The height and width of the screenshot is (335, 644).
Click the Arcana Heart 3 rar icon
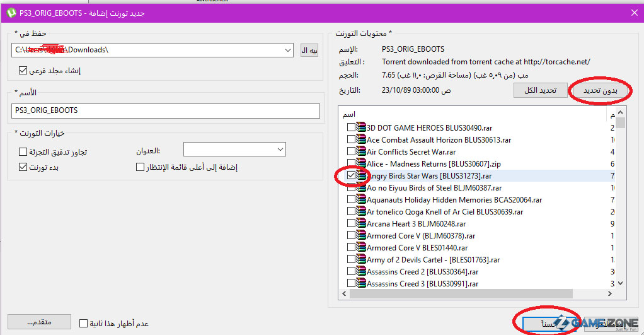click(361, 223)
